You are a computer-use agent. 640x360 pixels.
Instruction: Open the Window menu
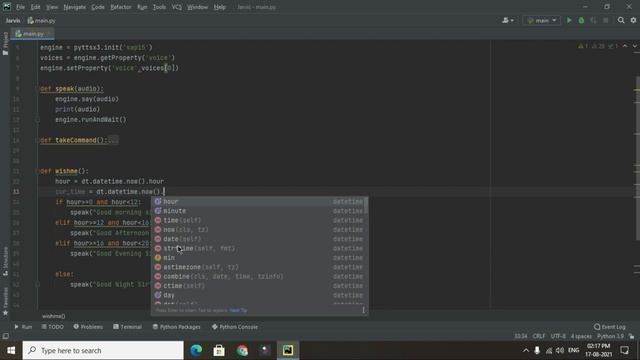[x=198, y=7]
